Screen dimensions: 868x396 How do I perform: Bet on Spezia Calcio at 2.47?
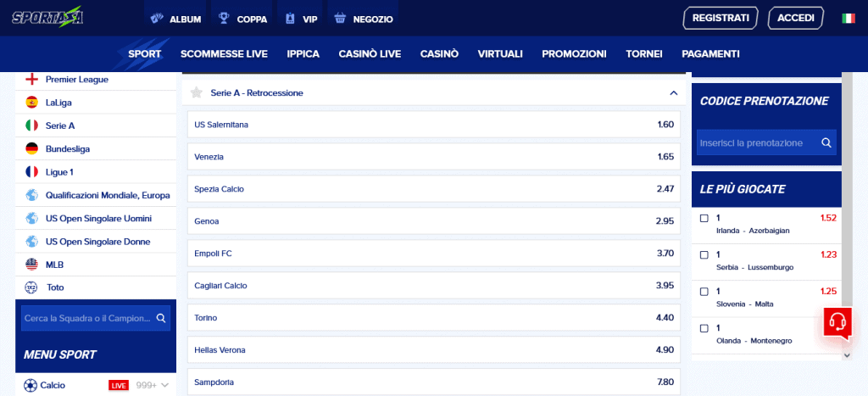click(434, 189)
